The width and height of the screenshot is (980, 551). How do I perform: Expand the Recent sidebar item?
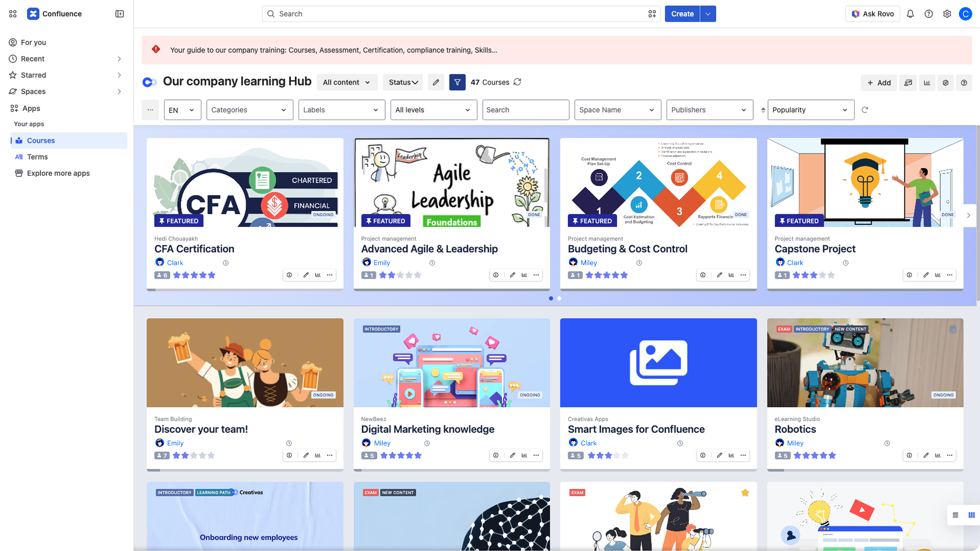coord(119,59)
